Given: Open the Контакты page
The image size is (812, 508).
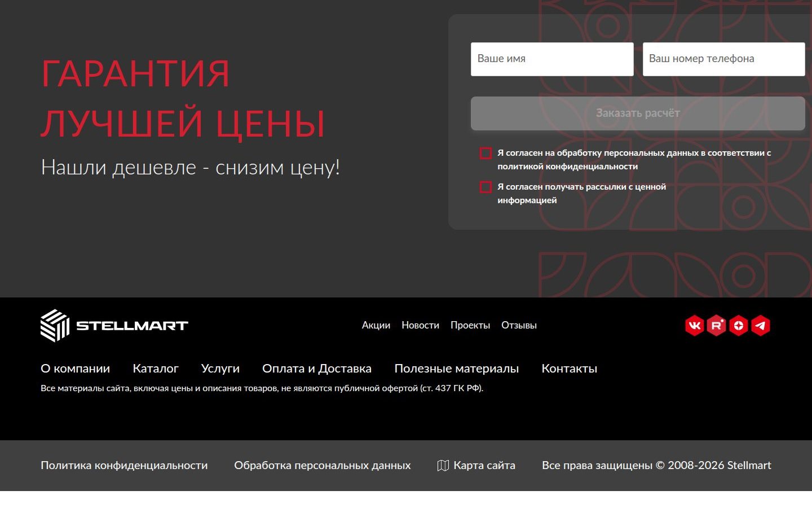Looking at the screenshot, I should pyautogui.click(x=570, y=369).
